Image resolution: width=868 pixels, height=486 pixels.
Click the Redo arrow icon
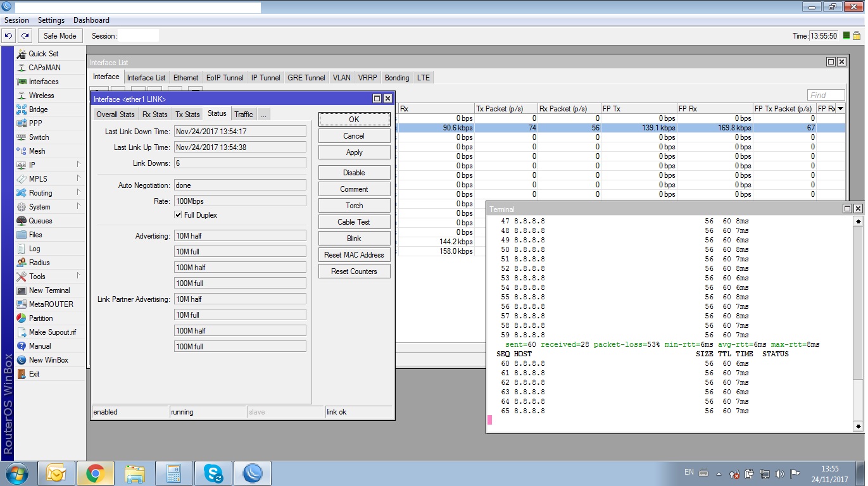point(25,36)
